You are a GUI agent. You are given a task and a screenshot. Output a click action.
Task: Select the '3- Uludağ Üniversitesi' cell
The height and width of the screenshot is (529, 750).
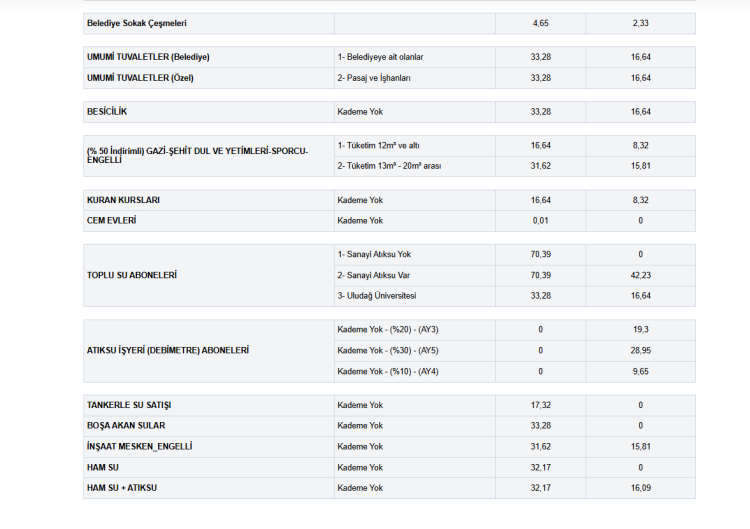pyautogui.click(x=377, y=296)
